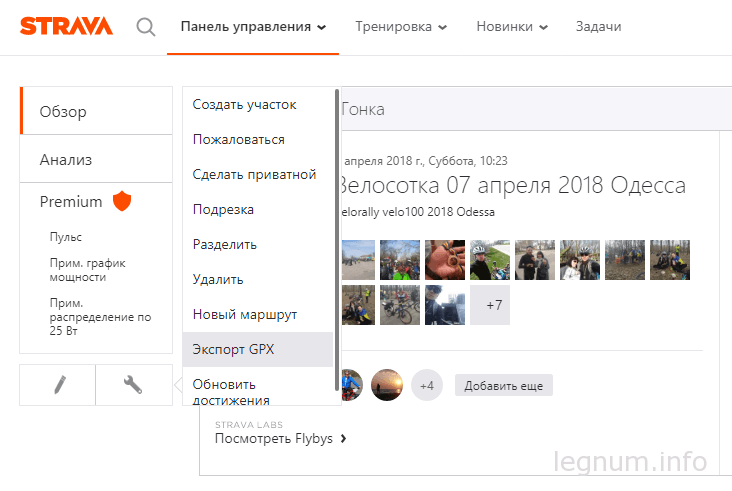Click the arrow next to Посмотреть Flybys
732x491 pixels.
[x=344, y=438]
